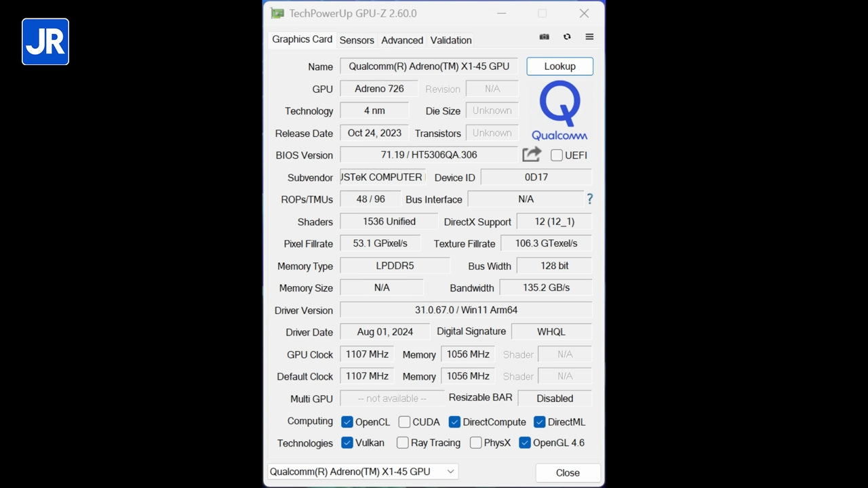Click the Lookup button
The width and height of the screenshot is (868, 488).
pos(559,66)
